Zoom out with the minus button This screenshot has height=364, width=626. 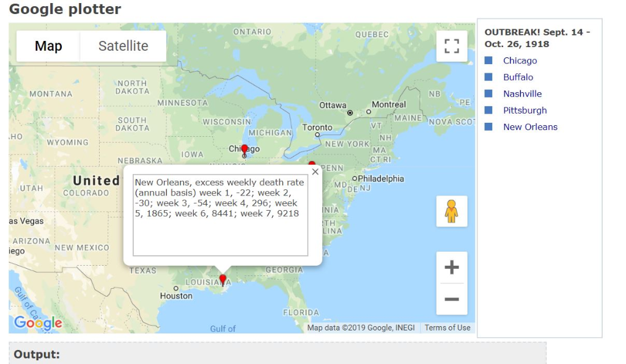click(452, 299)
